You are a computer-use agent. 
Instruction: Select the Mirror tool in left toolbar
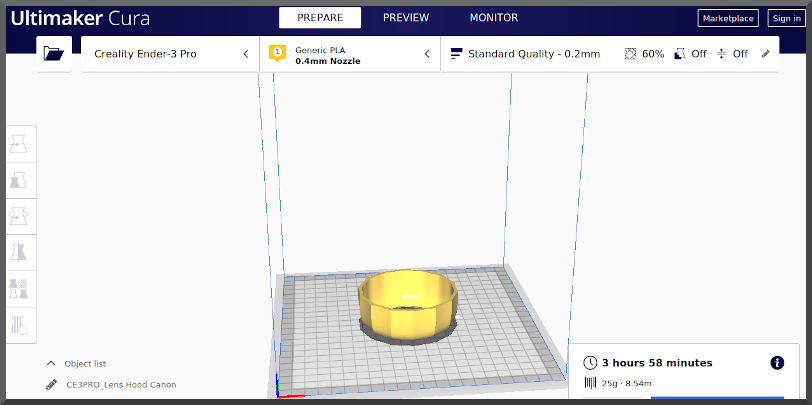(x=19, y=252)
